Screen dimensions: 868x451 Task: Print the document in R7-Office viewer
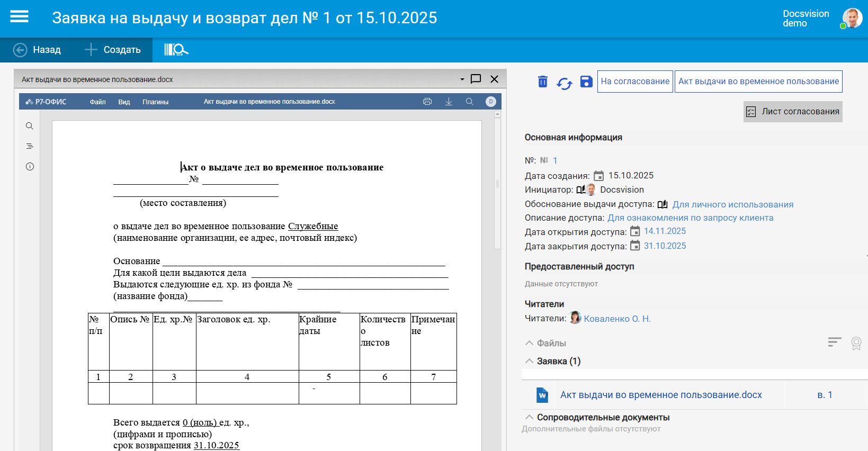[427, 102]
